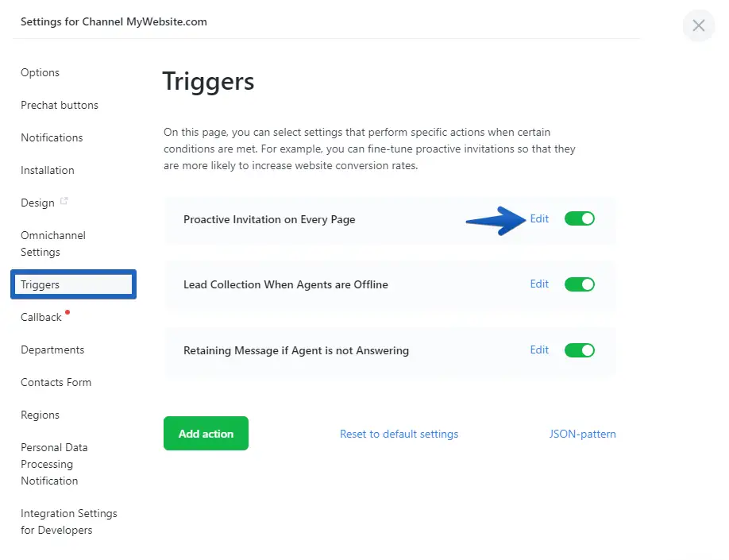Close the channel settings dialog
Viewport: 729px width, 560px height.
698,25
